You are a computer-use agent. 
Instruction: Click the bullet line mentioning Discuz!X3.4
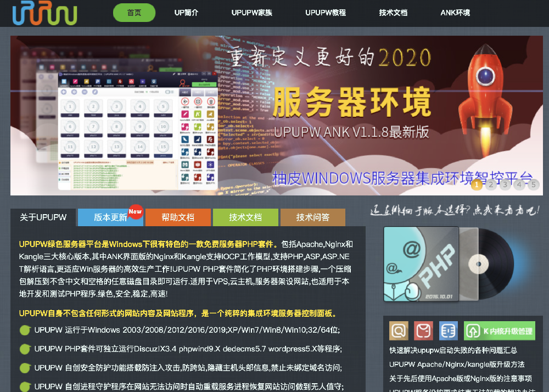[x=188, y=349]
